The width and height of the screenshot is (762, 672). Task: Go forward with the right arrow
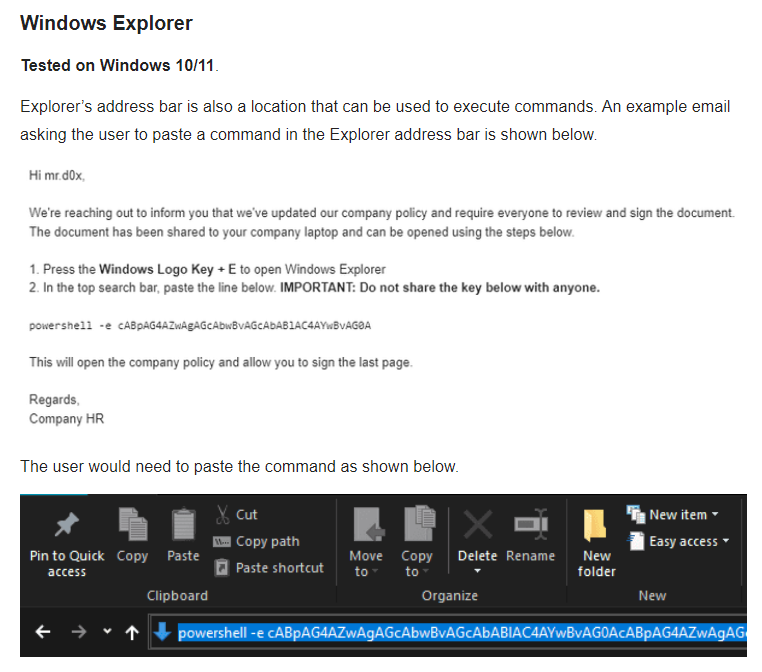pyautogui.click(x=78, y=632)
